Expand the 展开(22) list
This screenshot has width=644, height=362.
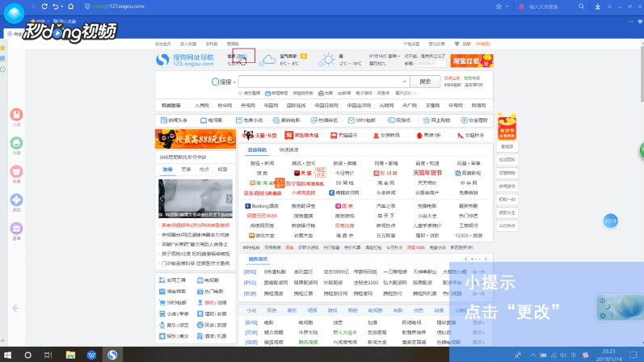[406, 93]
